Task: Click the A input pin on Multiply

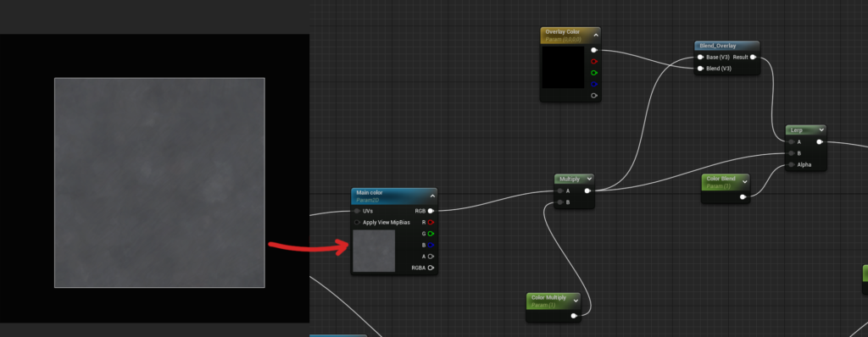Action: [560, 191]
